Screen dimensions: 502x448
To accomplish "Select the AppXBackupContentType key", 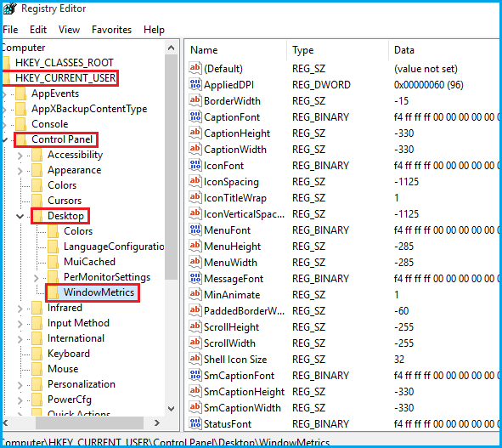I will pyautogui.click(x=89, y=109).
